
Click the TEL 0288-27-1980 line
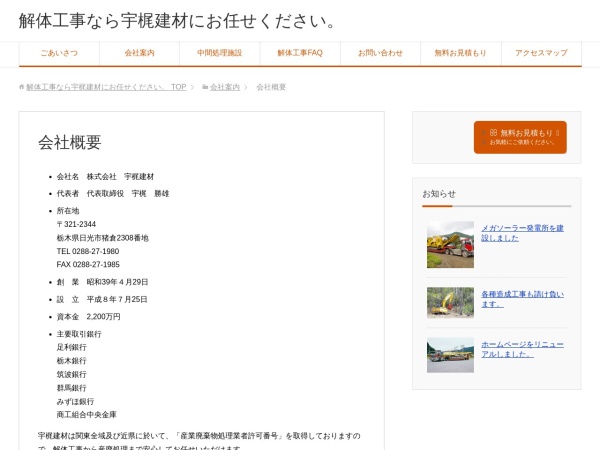point(88,251)
